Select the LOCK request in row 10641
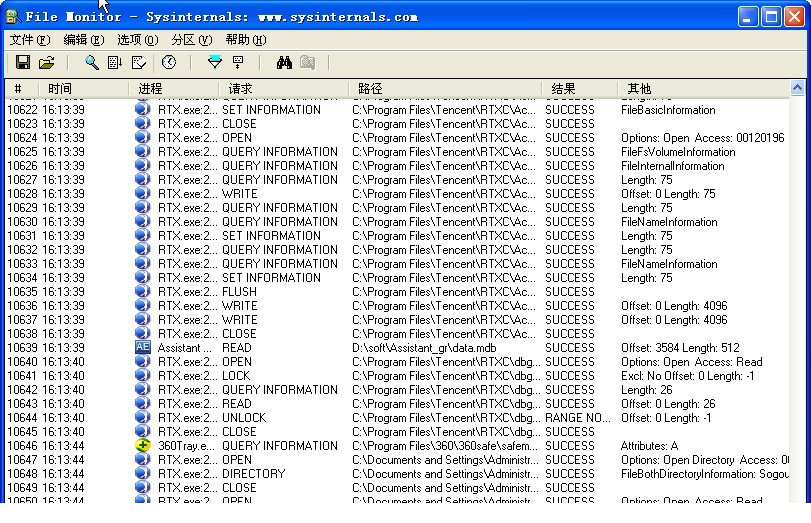This screenshot has height=523, width=811. tap(236, 376)
